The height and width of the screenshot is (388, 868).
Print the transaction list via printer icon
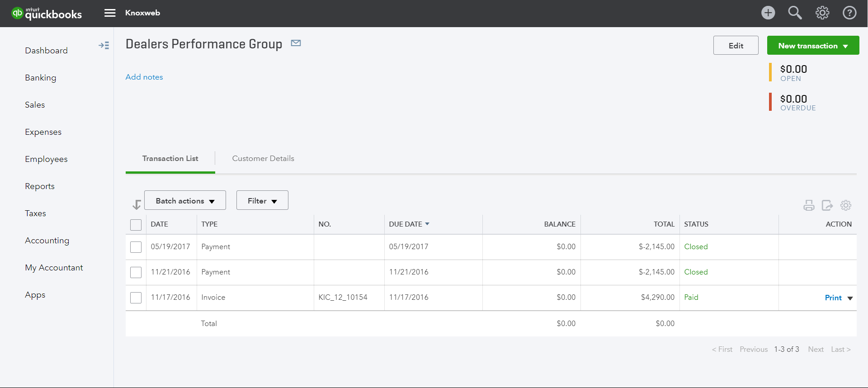click(809, 206)
